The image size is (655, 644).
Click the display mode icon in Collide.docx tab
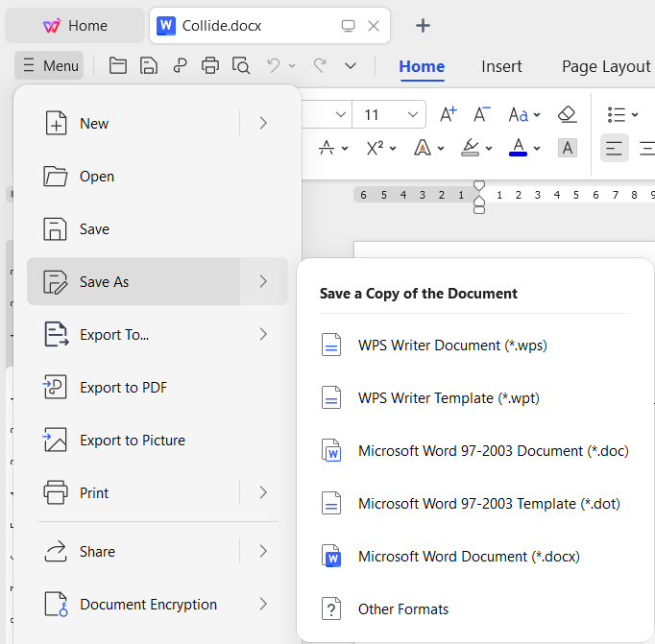(348, 26)
